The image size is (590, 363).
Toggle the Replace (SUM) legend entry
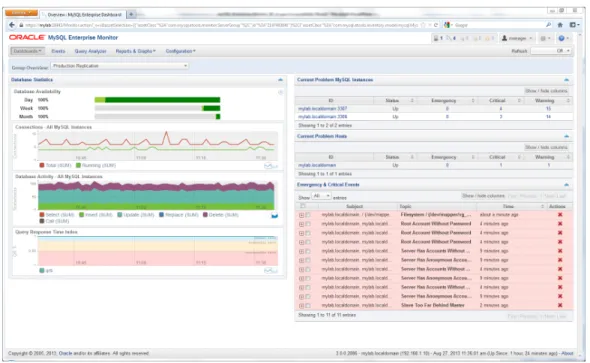tap(179, 215)
